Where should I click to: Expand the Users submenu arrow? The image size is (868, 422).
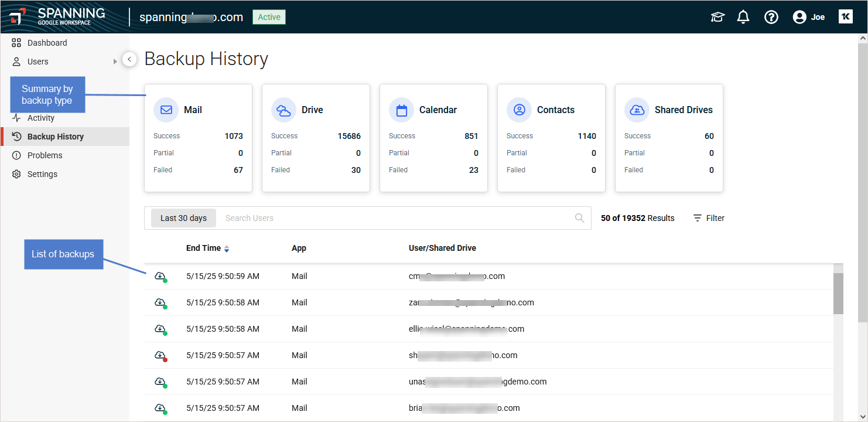pos(115,62)
